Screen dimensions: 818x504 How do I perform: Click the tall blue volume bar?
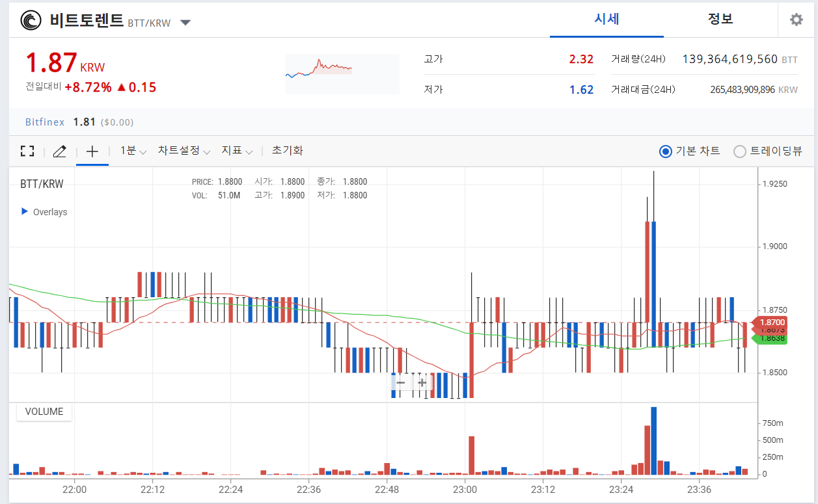point(653,440)
